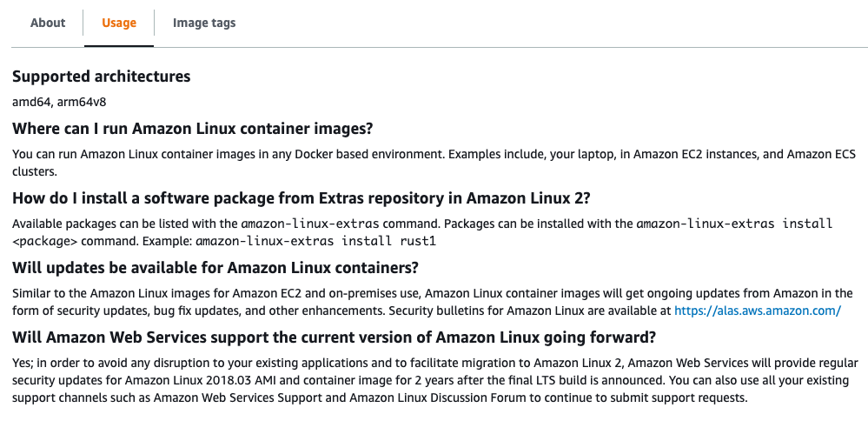The height and width of the screenshot is (421, 868).
Task: Click the Supported architectures heading
Action: (101, 77)
